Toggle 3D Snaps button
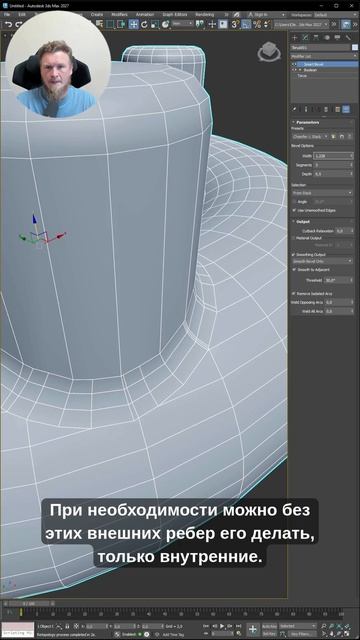The image size is (360, 640). click(x=235, y=24)
